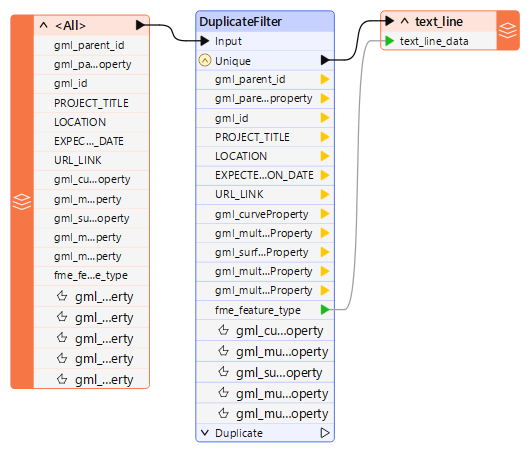530x453 pixels.
Task: Click the Unique port label
Action: click(233, 61)
